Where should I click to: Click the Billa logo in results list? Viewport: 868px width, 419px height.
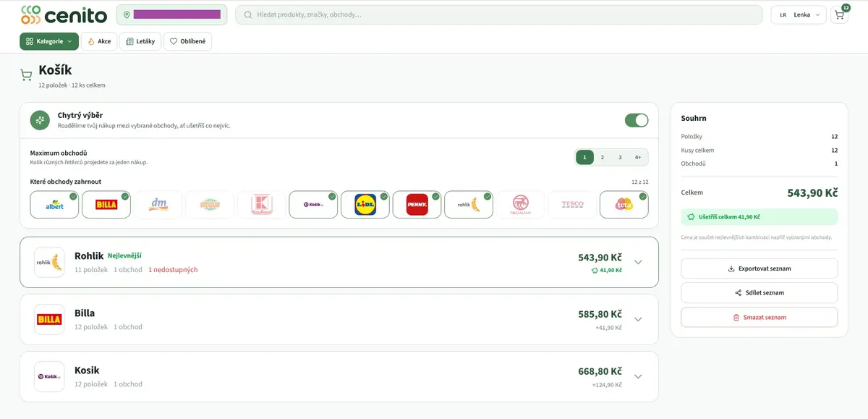[x=50, y=319]
